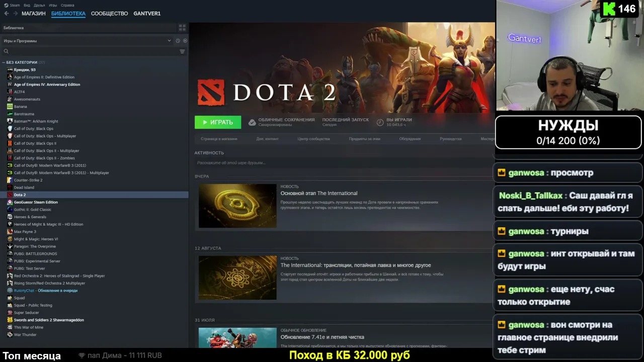Image resolution: width=644 pixels, height=362 pixels.
Task: Click the cloud saves status icon
Action: tap(252, 122)
